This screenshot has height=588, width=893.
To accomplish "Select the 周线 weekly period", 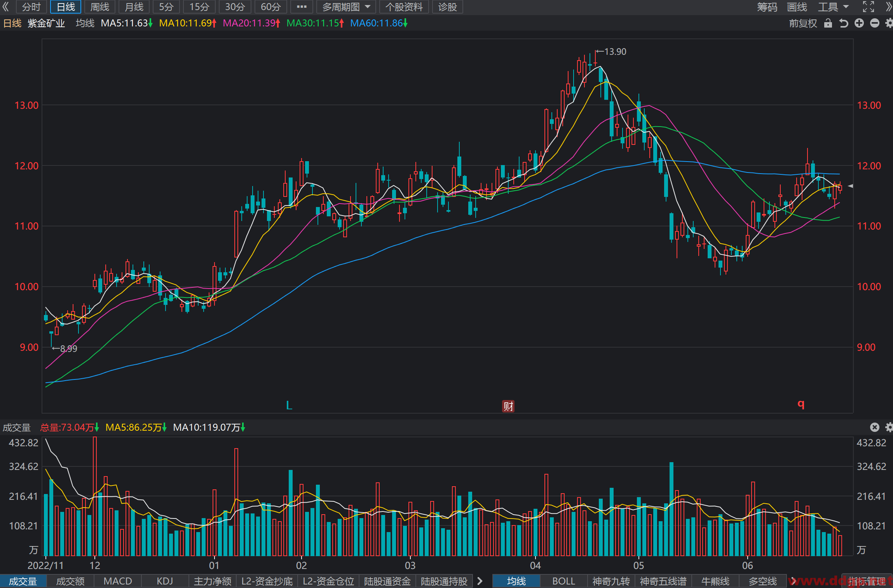I will pyautogui.click(x=100, y=7).
